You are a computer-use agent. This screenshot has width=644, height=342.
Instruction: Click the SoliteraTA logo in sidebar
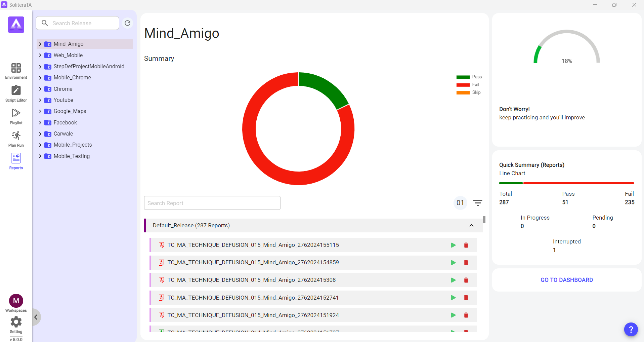(16, 25)
